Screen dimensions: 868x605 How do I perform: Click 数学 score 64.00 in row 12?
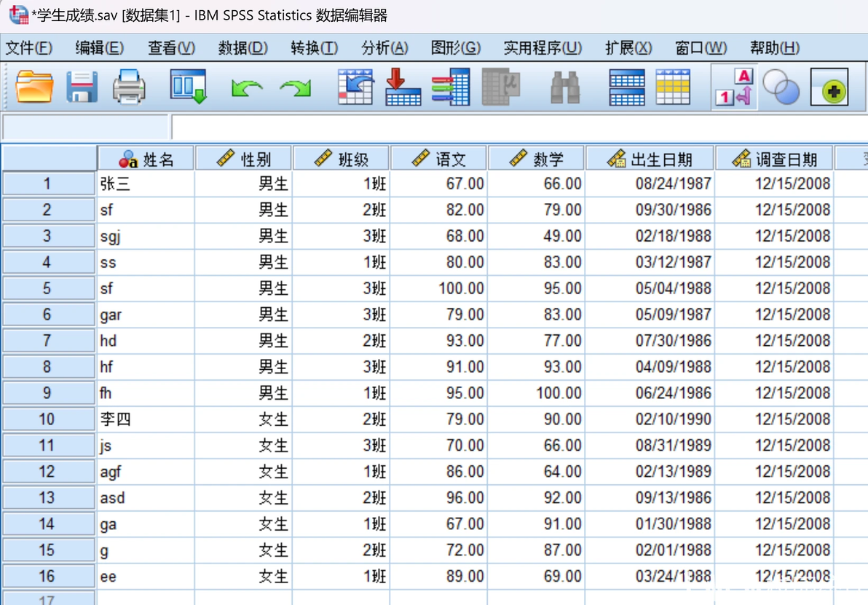[536, 472]
